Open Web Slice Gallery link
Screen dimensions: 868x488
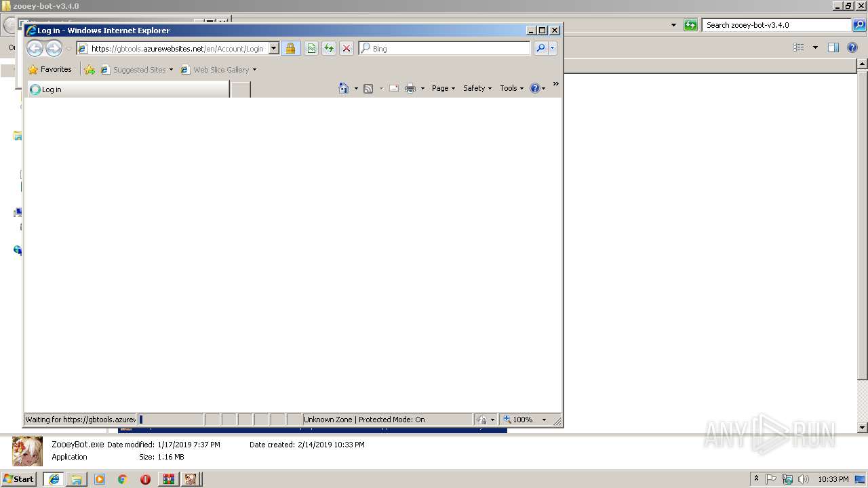[214, 70]
